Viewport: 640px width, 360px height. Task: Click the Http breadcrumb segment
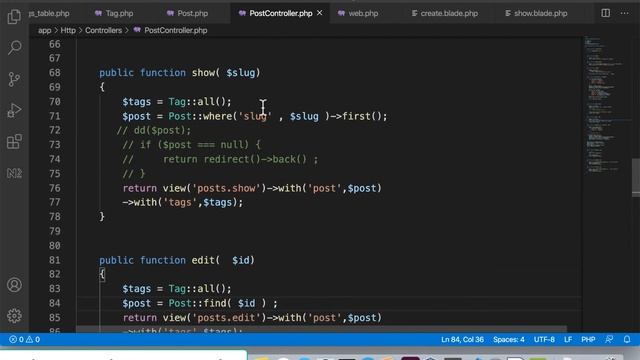coord(68,30)
